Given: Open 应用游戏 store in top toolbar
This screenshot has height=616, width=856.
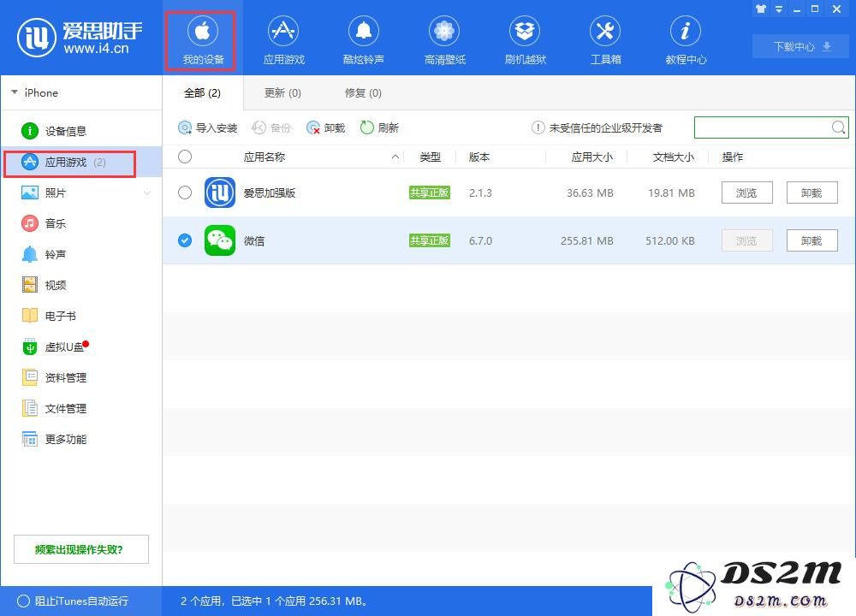Looking at the screenshot, I should (x=283, y=41).
